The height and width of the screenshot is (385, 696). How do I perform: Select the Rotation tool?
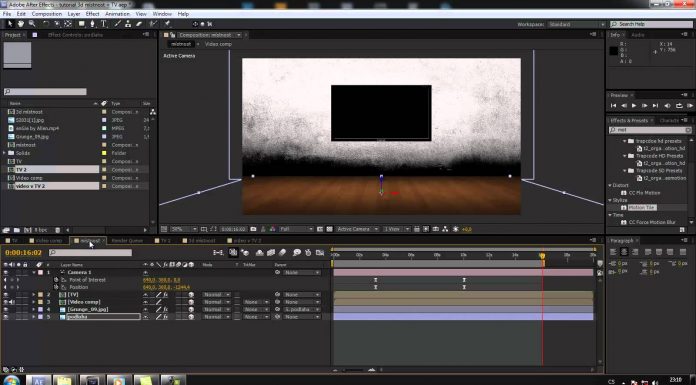pyautogui.click(x=46, y=24)
